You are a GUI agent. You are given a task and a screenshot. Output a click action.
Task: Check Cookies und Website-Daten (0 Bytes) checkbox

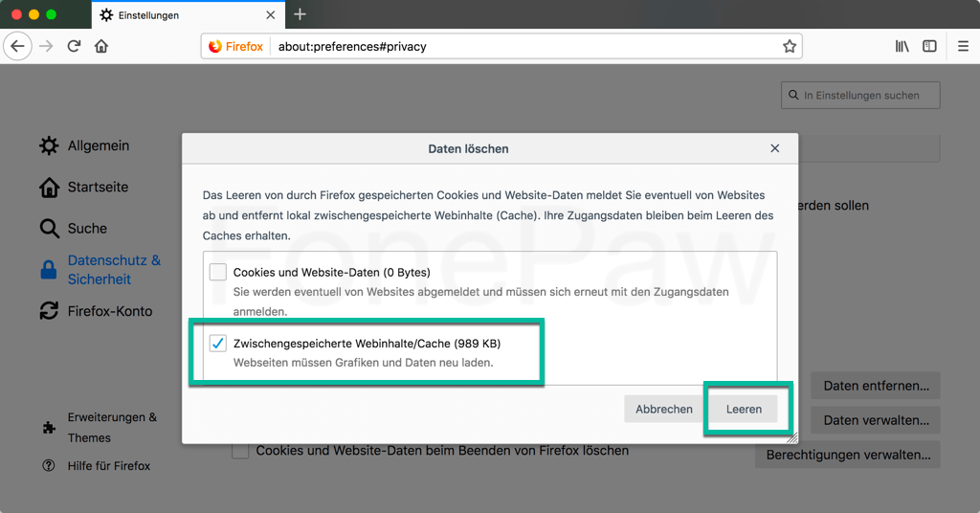pyautogui.click(x=217, y=272)
